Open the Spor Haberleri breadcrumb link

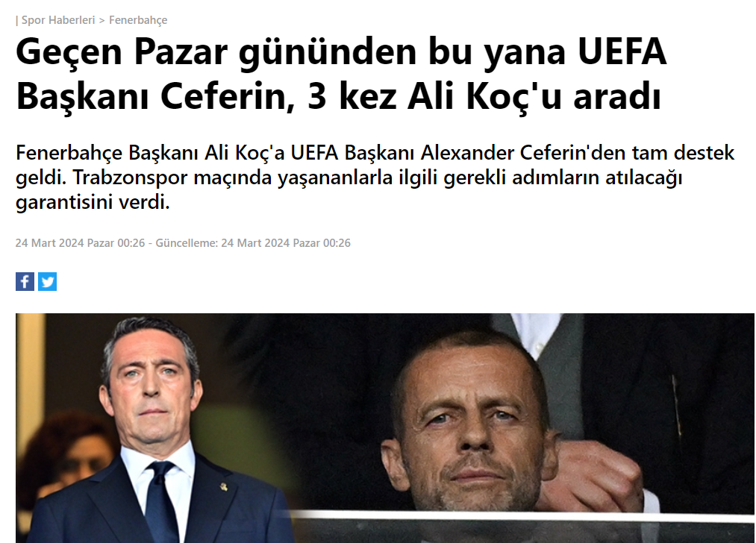[x=58, y=20]
